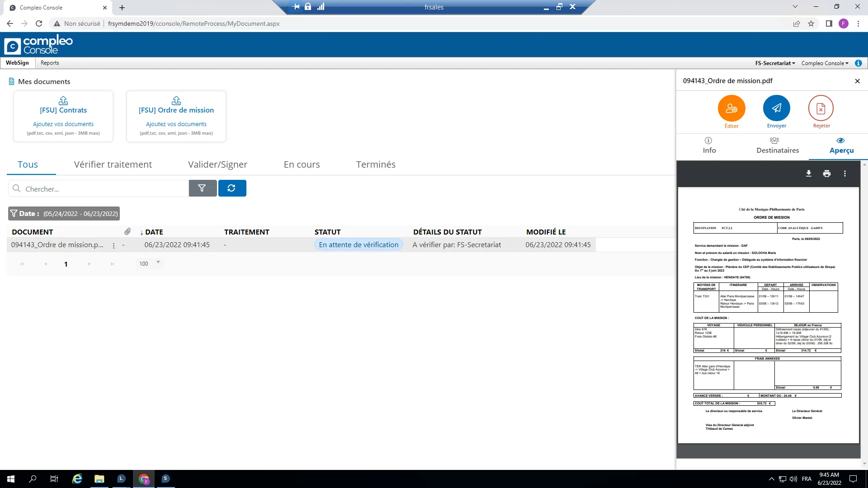The width and height of the screenshot is (868, 488).
Task: Open the Info tab in side panel
Action: 709,145
